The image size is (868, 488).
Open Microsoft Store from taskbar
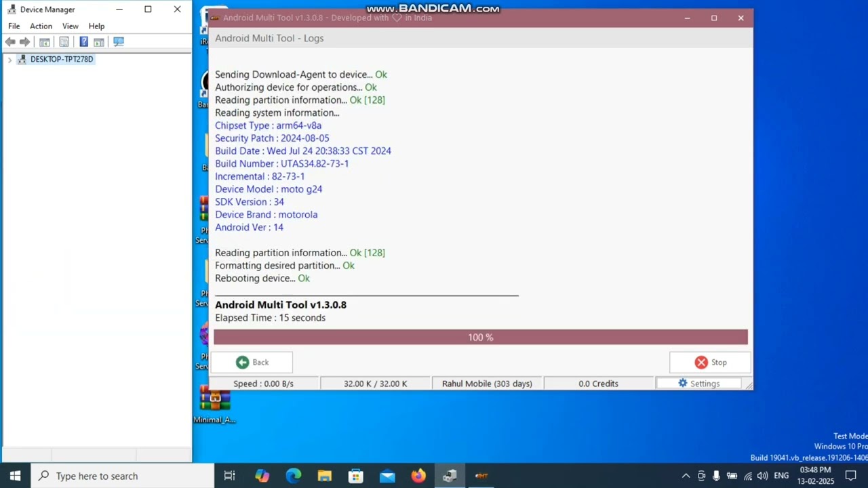tap(355, 476)
